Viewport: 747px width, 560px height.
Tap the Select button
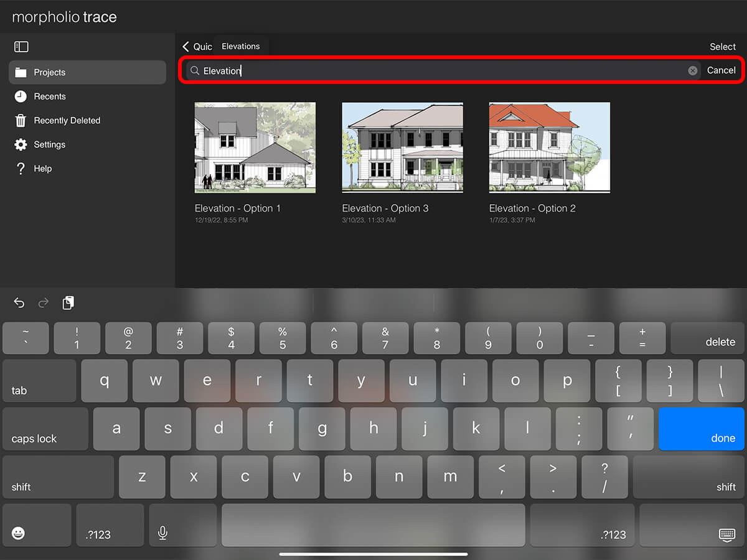(722, 47)
